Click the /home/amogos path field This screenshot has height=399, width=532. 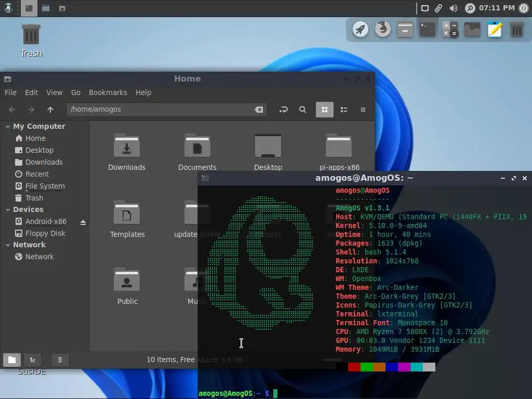[x=166, y=110]
